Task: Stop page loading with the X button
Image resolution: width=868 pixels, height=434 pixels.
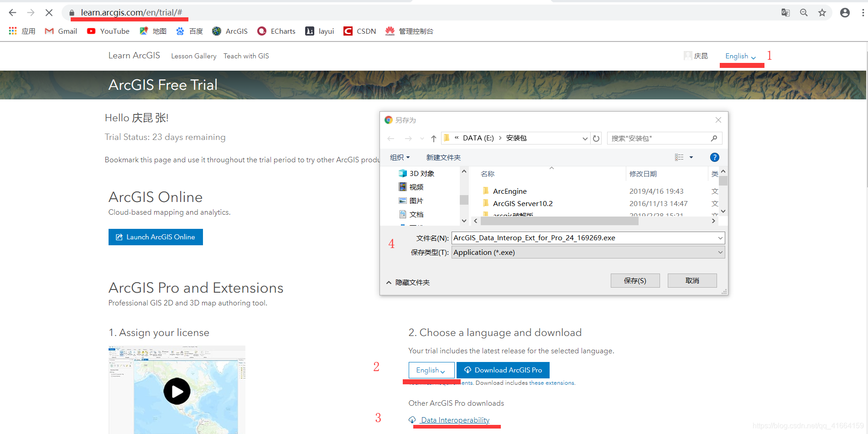Action: (49, 13)
